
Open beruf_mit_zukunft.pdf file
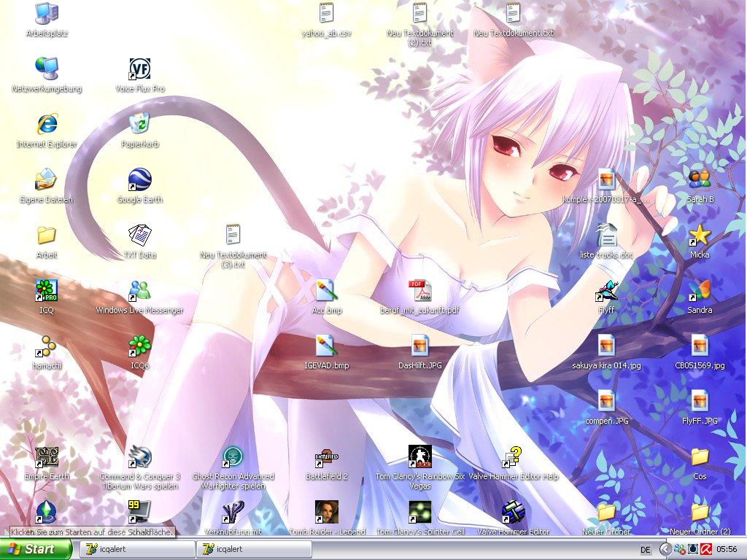(x=419, y=290)
